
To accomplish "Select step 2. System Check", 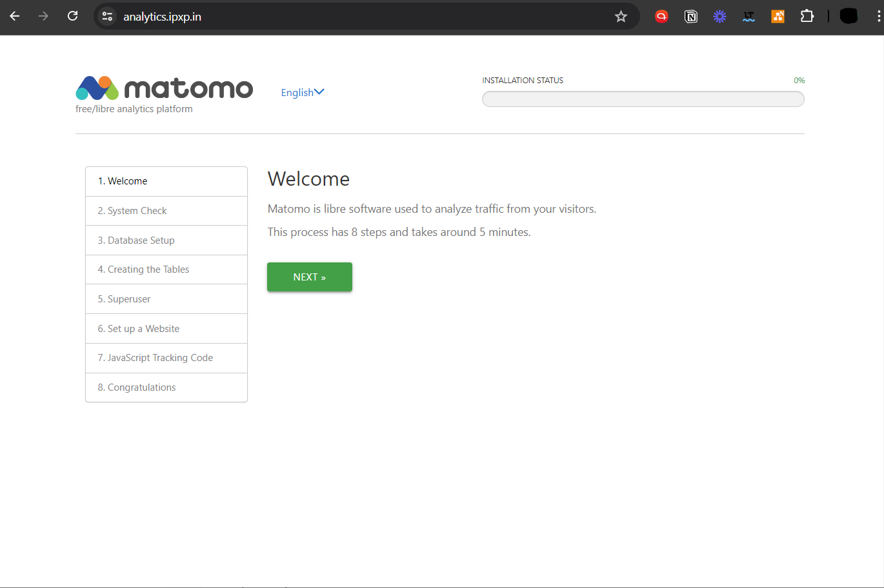I will pyautogui.click(x=166, y=211).
